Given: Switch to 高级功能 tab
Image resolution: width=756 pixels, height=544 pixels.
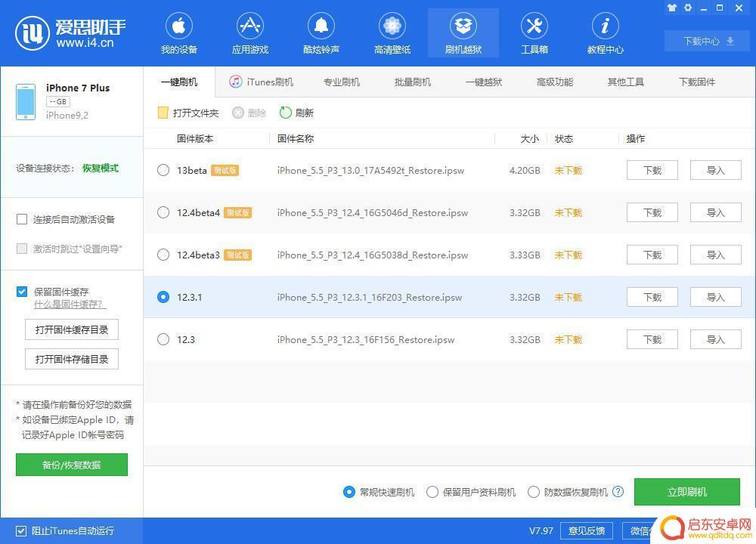Looking at the screenshot, I should point(555,82).
